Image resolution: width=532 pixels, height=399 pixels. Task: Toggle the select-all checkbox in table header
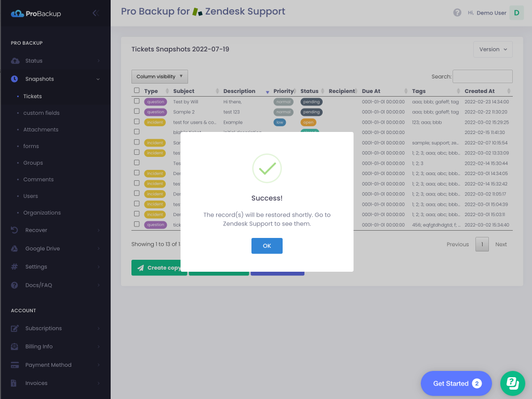[137, 90]
